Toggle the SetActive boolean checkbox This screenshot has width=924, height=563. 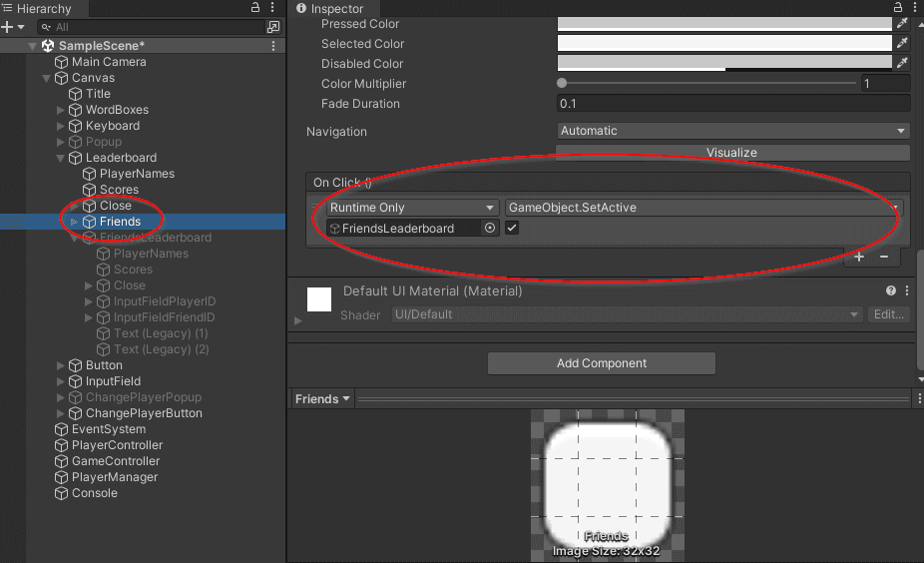click(512, 229)
